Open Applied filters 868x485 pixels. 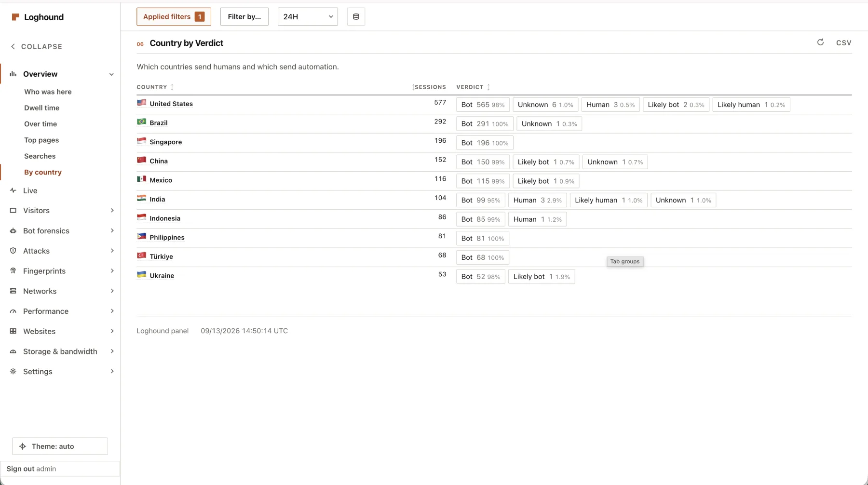click(x=174, y=17)
